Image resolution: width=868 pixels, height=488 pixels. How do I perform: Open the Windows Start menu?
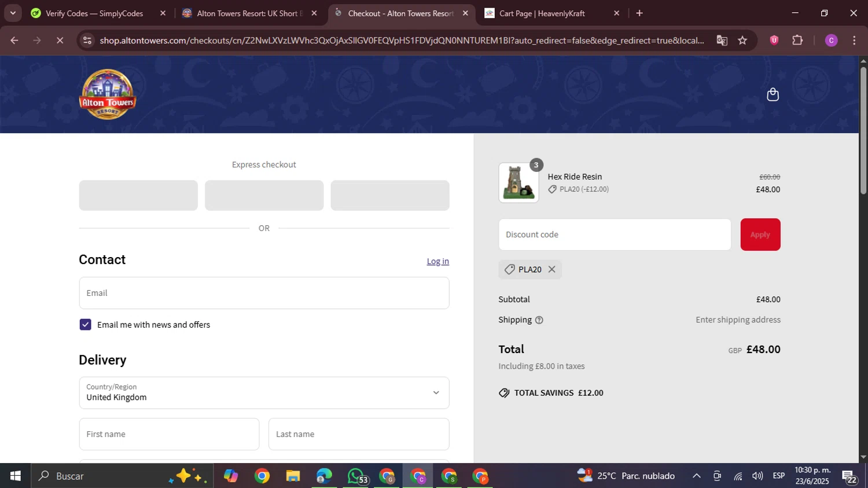pos(16,476)
